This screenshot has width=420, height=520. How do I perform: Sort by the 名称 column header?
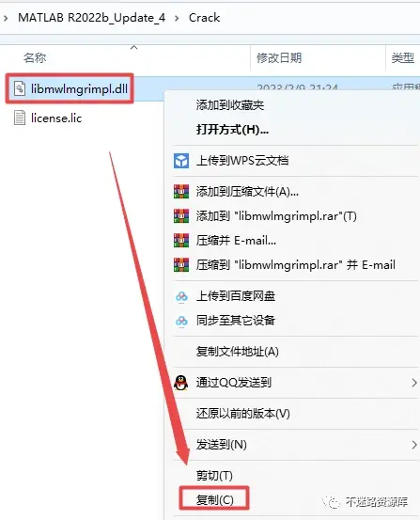pyautogui.click(x=35, y=58)
